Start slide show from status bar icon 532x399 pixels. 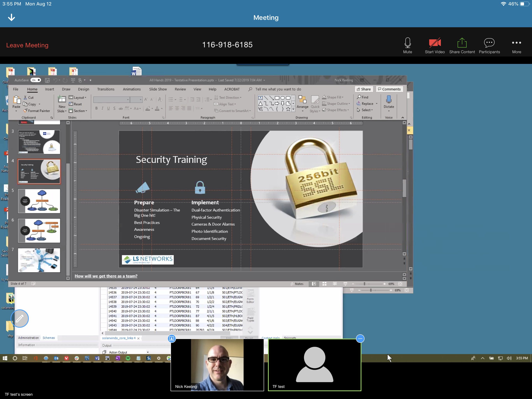[345, 284]
